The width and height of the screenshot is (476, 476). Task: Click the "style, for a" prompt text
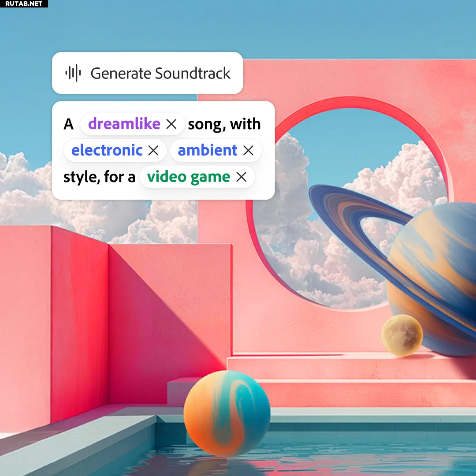coord(99,177)
